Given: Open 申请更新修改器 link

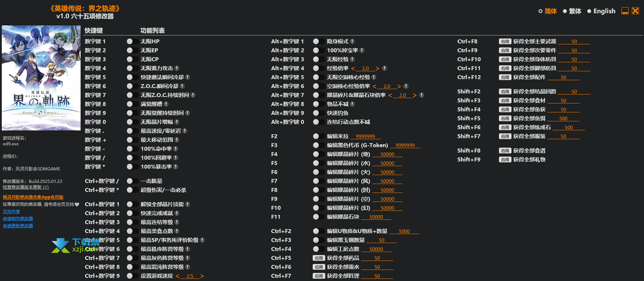Looking at the screenshot, I should point(18,226).
